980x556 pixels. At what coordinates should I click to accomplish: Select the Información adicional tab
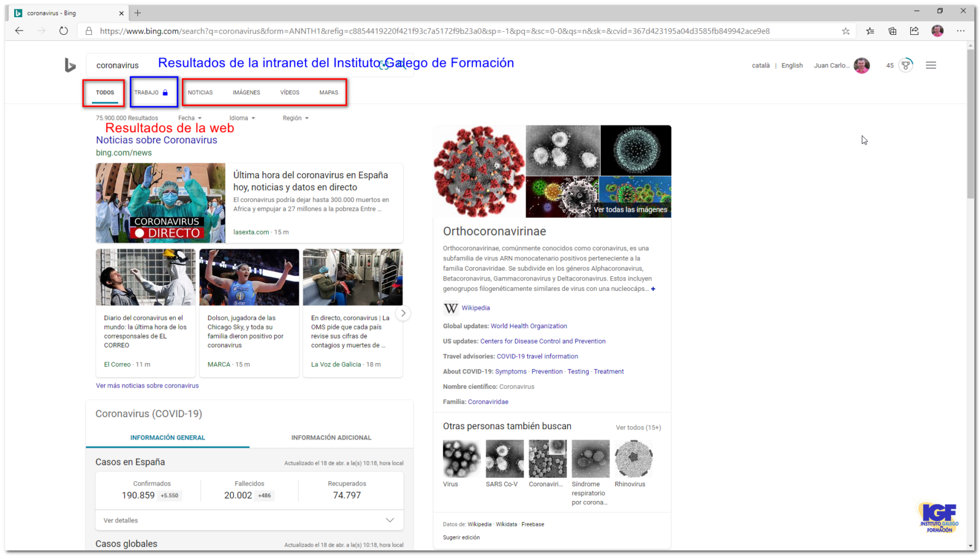coord(331,438)
